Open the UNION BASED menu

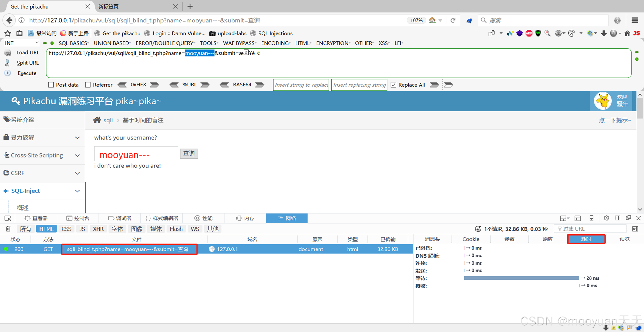[x=112, y=43]
